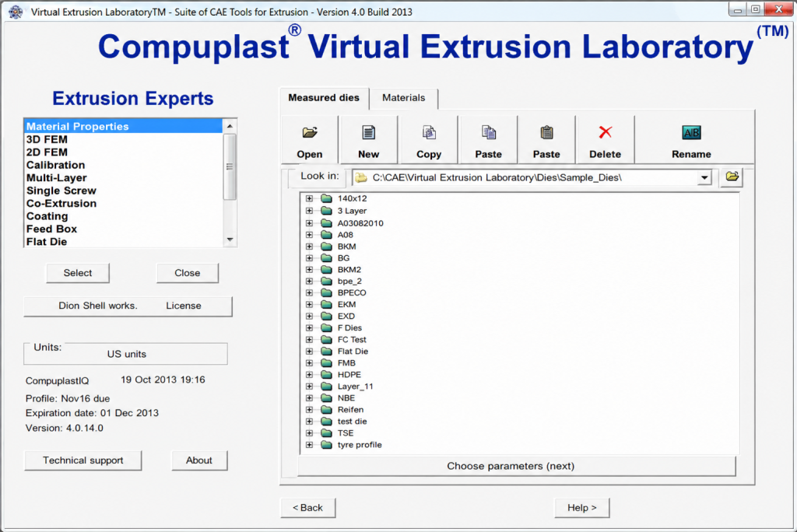Click the Open folder toolbar icon
Screen dimensions: 797x532
[x=310, y=133]
